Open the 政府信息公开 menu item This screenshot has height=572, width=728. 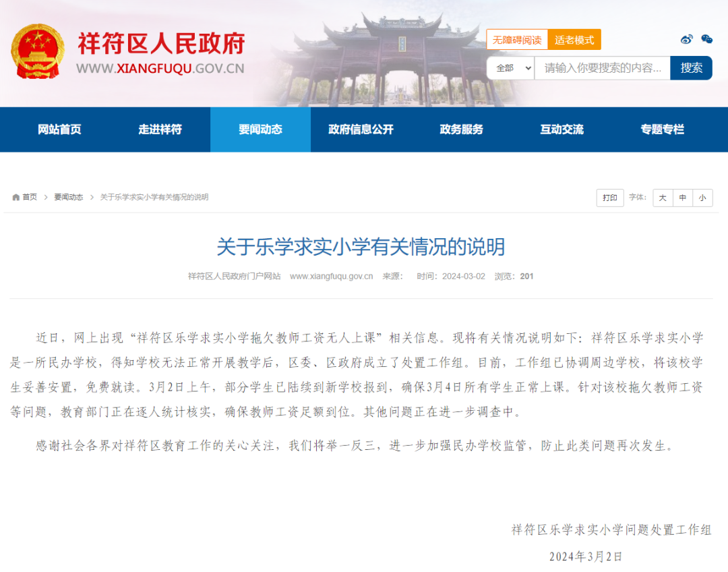click(x=361, y=130)
